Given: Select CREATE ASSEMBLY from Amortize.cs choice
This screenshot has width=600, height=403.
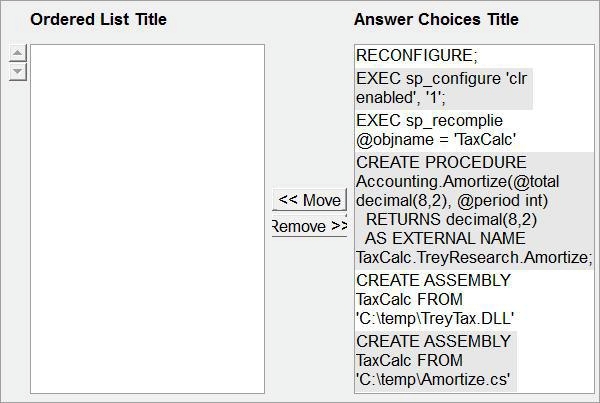Looking at the screenshot, I should [x=435, y=361].
